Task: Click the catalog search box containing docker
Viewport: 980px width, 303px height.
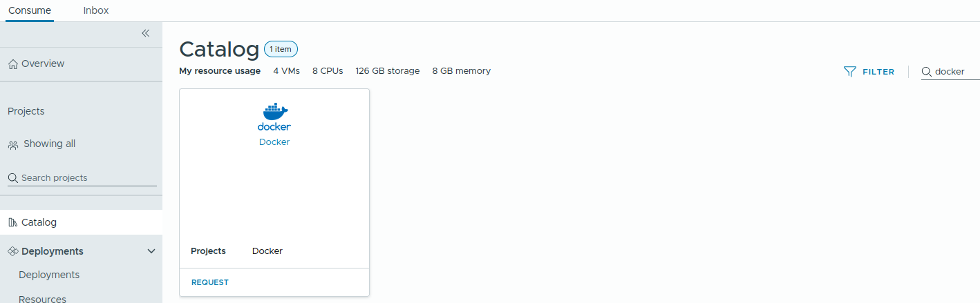Action: click(x=955, y=72)
